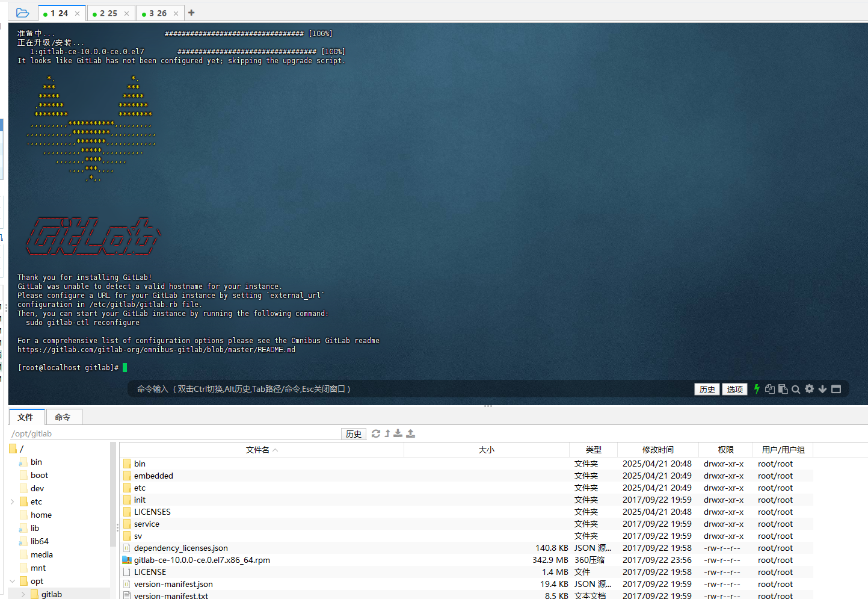
Task: Click the download arrow icon in command bar
Action: coord(822,389)
